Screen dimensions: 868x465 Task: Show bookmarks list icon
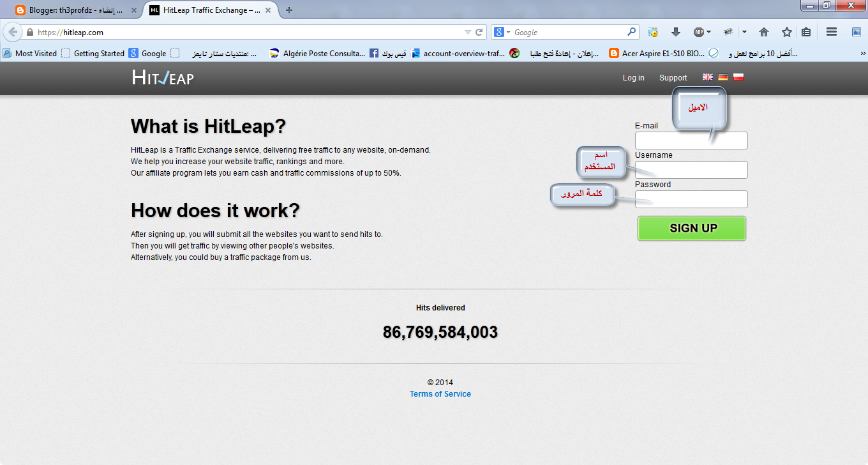[806, 32]
